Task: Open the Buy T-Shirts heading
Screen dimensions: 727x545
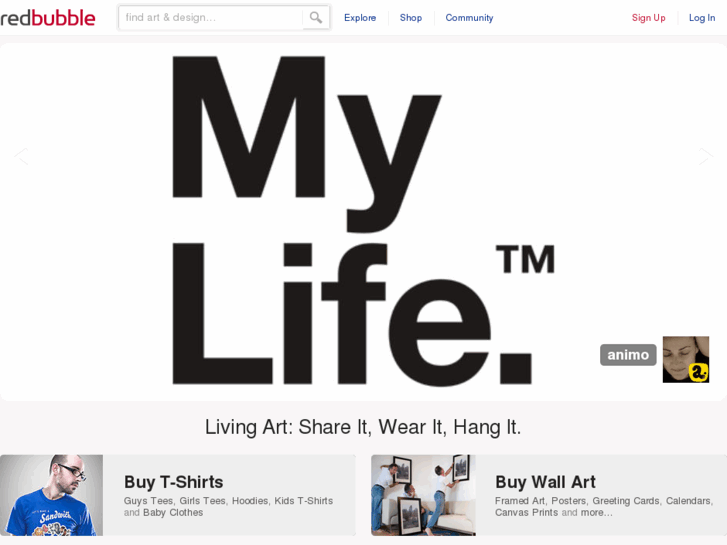Action: point(173,482)
